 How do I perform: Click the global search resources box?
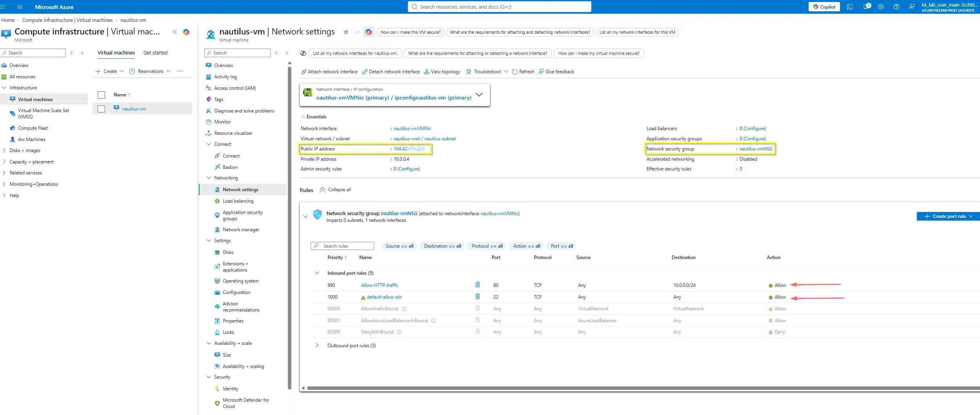(499, 7)
